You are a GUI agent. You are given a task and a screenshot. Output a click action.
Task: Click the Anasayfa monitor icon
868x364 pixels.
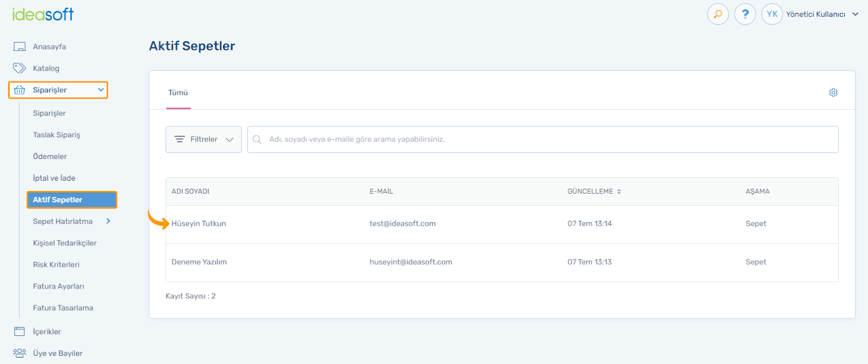(x=20, y=47)
